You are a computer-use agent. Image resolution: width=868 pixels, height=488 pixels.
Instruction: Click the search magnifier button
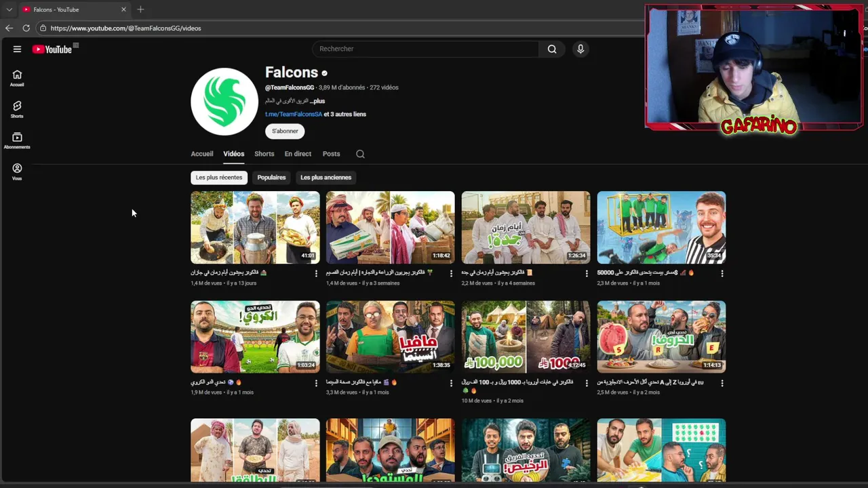552,49
